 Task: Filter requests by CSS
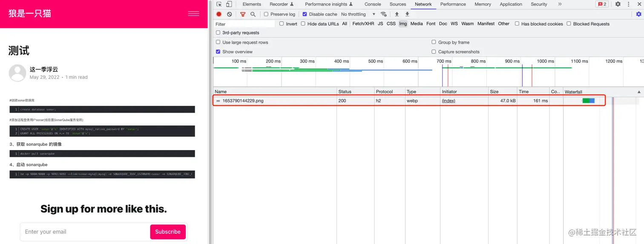tap(391, 24)
